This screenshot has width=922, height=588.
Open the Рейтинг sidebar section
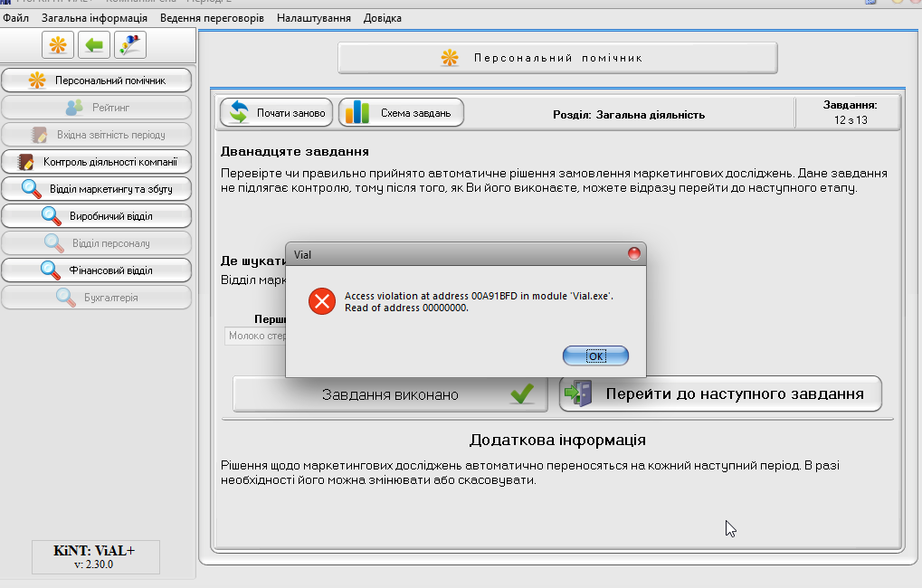[97, 108]
